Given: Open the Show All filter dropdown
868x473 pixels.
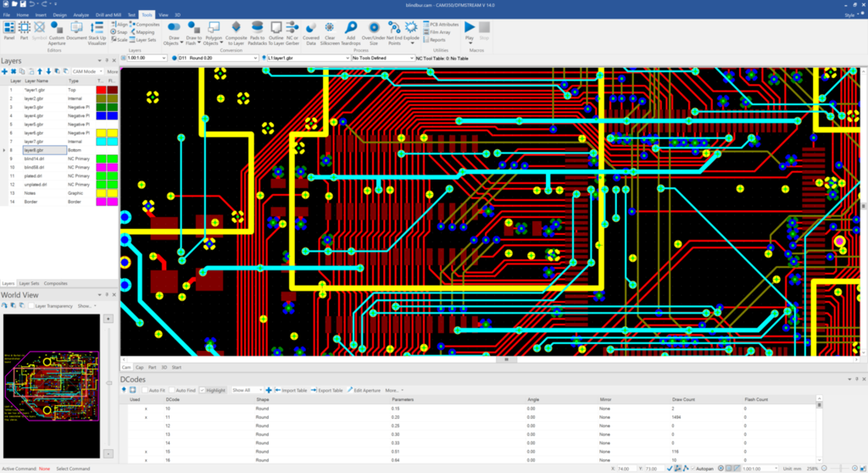Looking at the screenshot, I should (x=247, y=391).
